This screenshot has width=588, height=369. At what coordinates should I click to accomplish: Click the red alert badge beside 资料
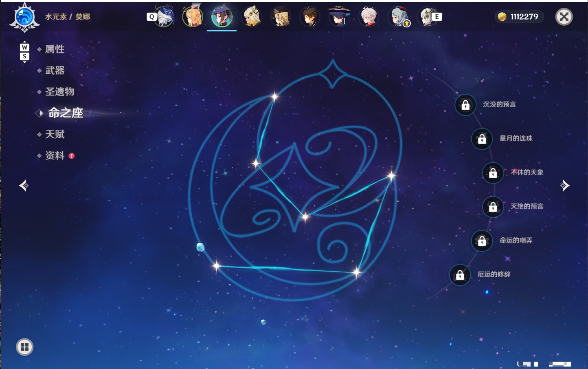[72, 156]
